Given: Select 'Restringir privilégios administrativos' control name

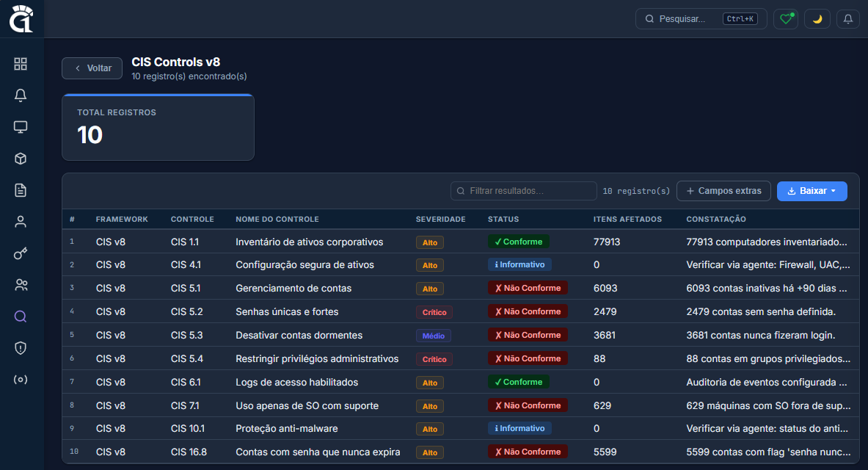Looking at the screenshot, I should coord(317,358).
